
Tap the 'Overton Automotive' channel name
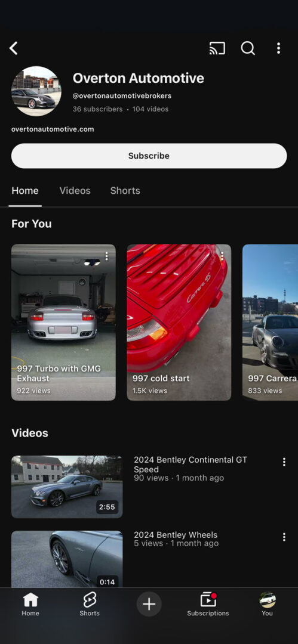point(139,78)
